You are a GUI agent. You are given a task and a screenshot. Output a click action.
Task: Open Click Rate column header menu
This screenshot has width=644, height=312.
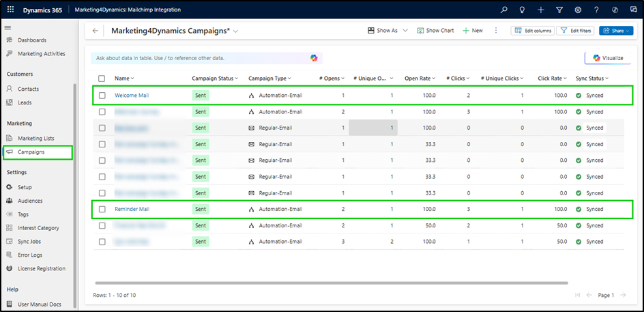(553, 79)
